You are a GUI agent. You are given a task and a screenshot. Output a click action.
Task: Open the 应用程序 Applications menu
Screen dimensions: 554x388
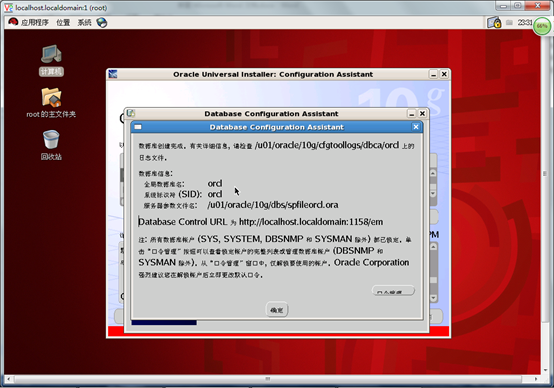[34, 23]
